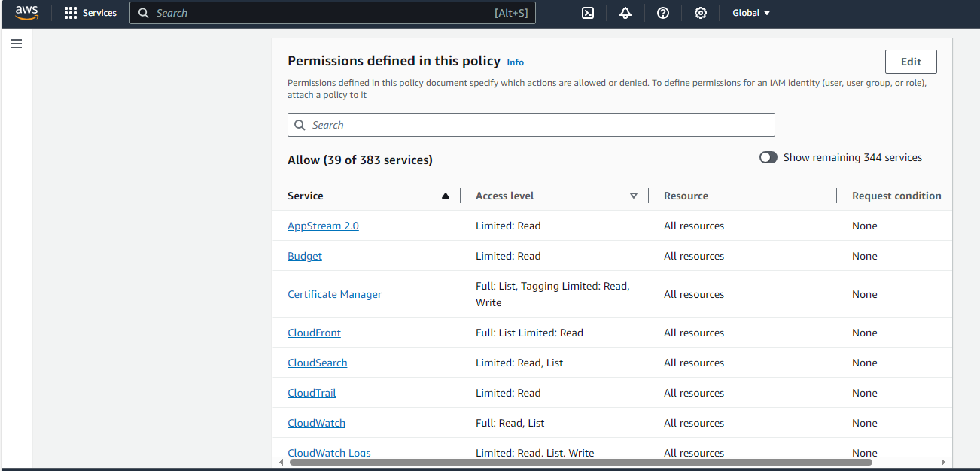Viewport: 980px width, 471px height.
Task: Click the Services label in the top bar
Action: [x=99, y=13]
